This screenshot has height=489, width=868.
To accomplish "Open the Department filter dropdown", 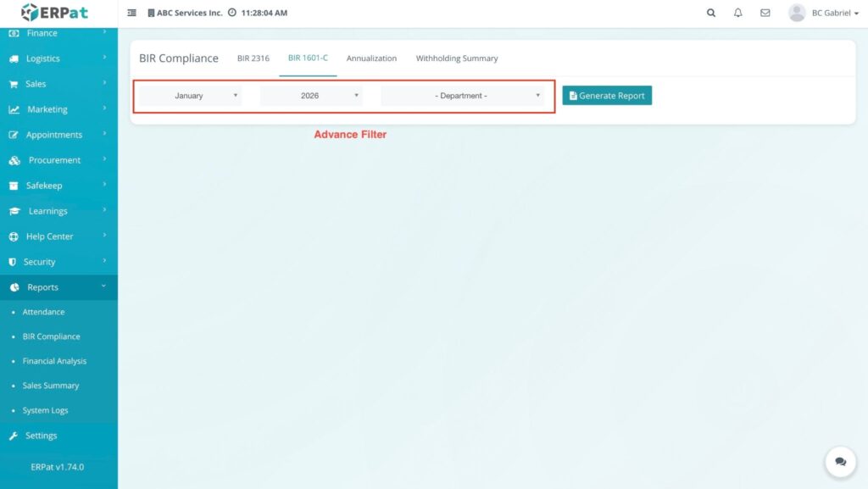I will [x=462, y=96].
